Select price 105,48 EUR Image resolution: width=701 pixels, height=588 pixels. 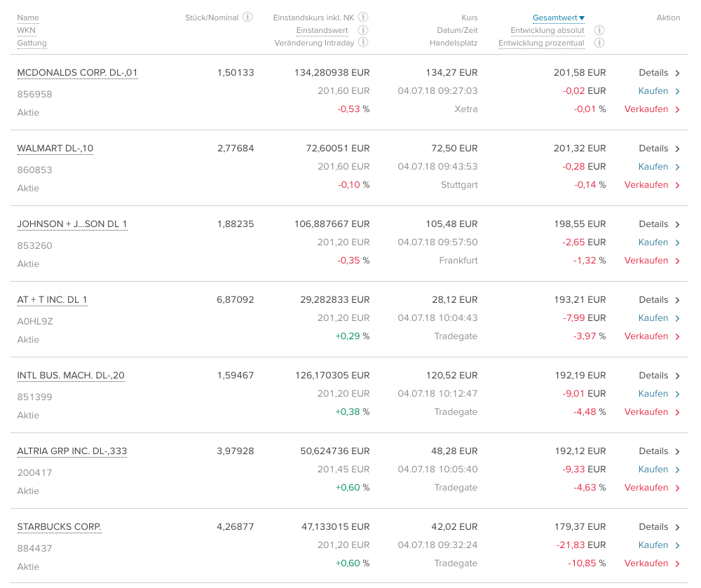pyautogui.click(x=451, y=224)
